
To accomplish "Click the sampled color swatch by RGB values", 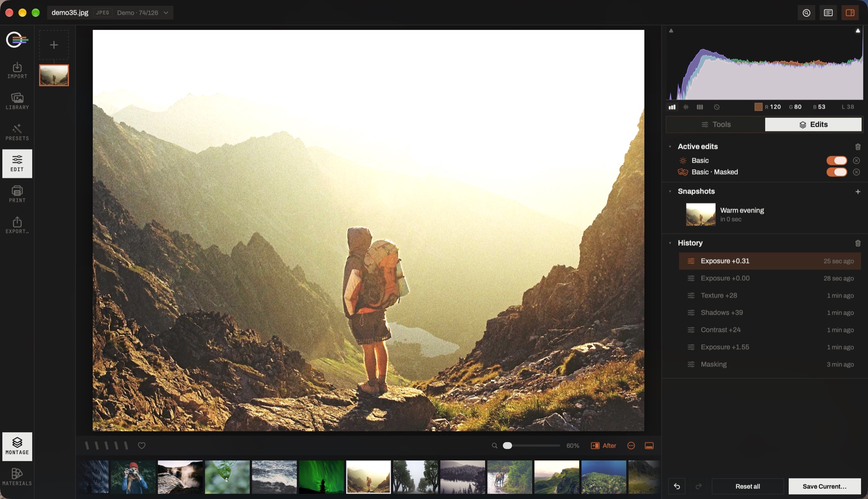I will (x=758, y=107).
